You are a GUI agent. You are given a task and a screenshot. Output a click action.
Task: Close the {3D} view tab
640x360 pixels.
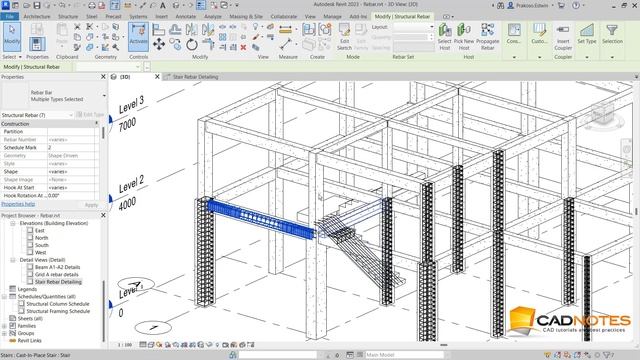coord(157,77)
